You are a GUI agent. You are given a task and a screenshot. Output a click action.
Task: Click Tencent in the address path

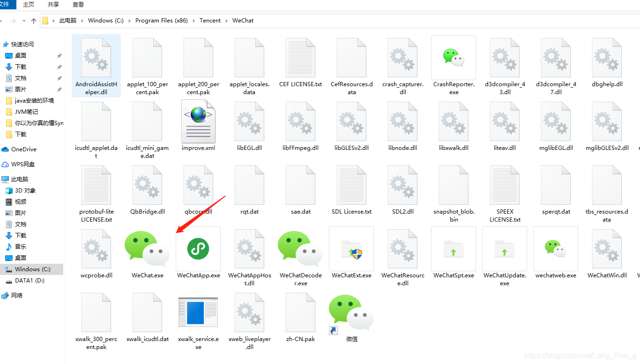[210, 21]
